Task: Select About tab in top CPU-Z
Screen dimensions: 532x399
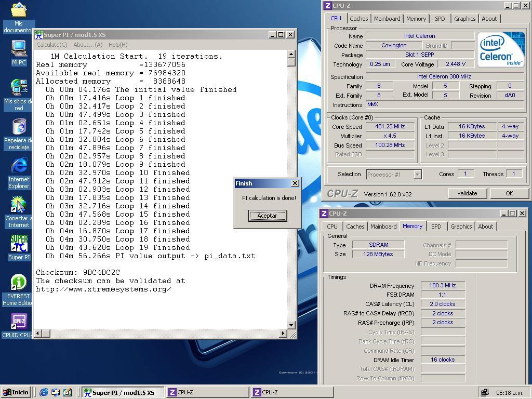Action: point(489,19)
